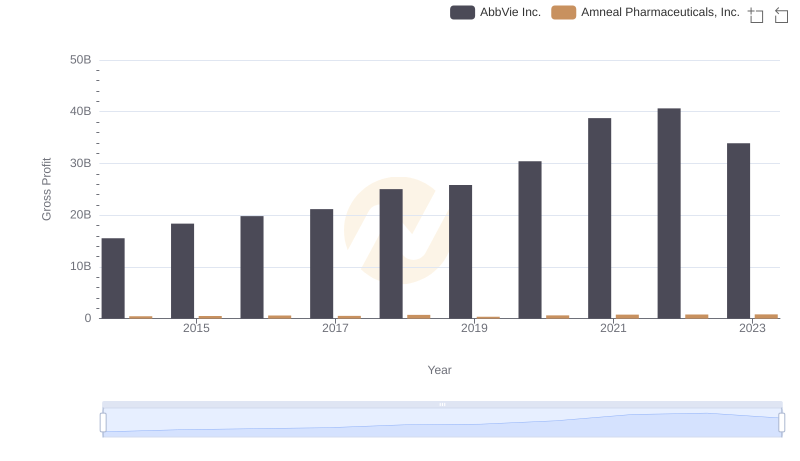This screenshot has width=800, height=461.
Task: Click the 2023 x-axis label
Action: (753, 328)
